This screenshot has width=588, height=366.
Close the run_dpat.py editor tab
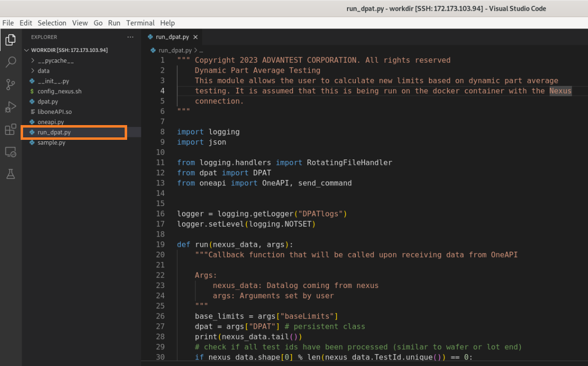click(x=195, y=37)
